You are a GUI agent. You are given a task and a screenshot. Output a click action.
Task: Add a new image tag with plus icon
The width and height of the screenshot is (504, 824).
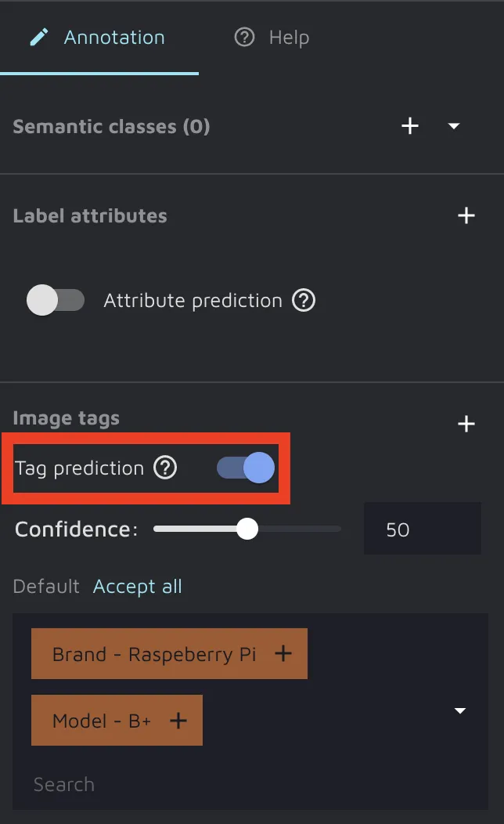(x=466, y=424)
